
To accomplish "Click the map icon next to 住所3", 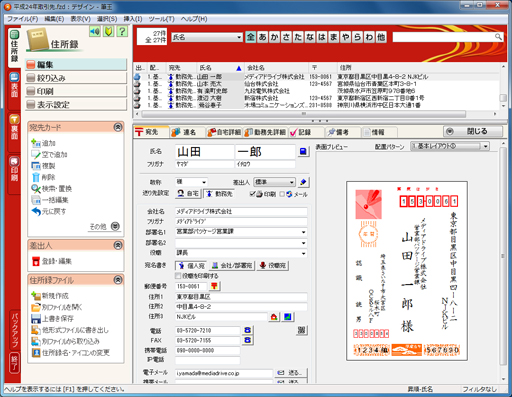I will (x=288, y=317).
